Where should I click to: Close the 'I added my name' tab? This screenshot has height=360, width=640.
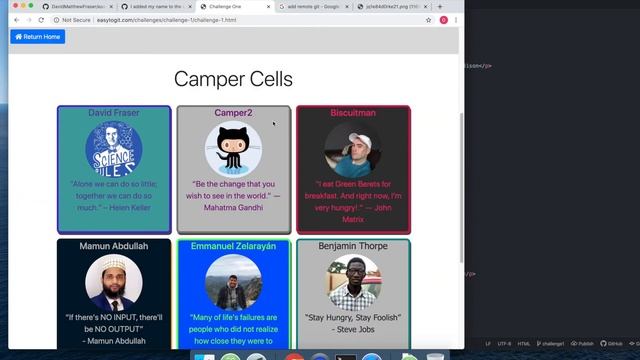(x=190, y=7)
